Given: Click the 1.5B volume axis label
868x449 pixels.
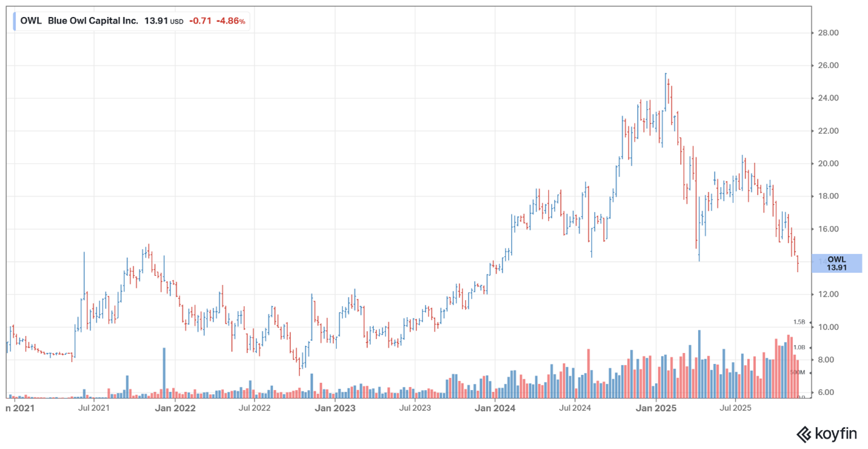Looking at the screenshot, I should point(798,322).
